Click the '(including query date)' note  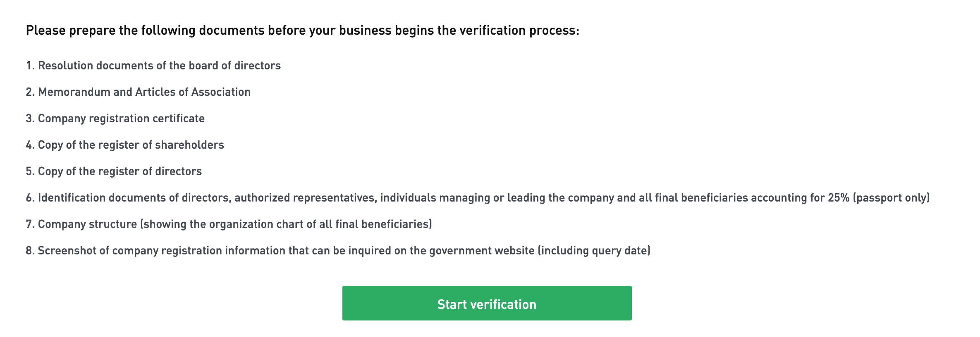(594, 251)
